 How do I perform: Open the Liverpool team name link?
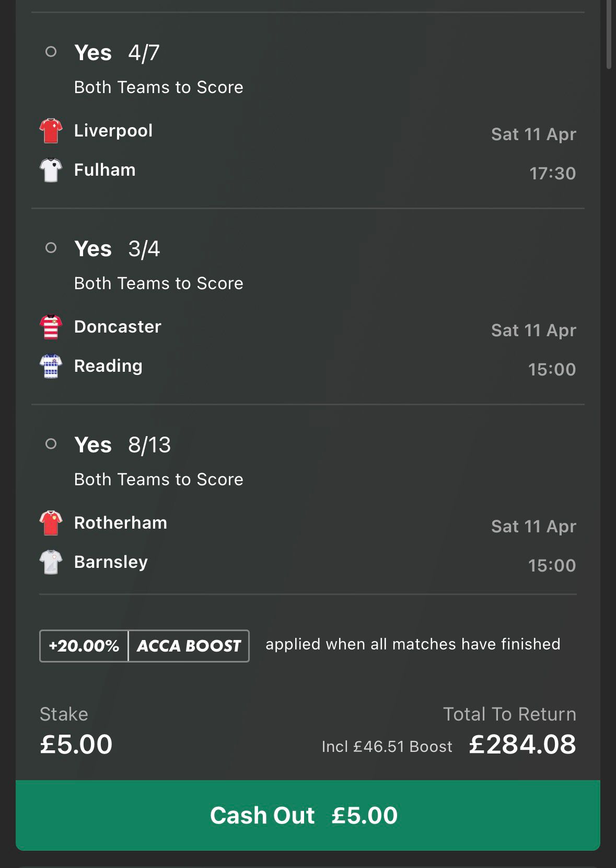point(113,131)
